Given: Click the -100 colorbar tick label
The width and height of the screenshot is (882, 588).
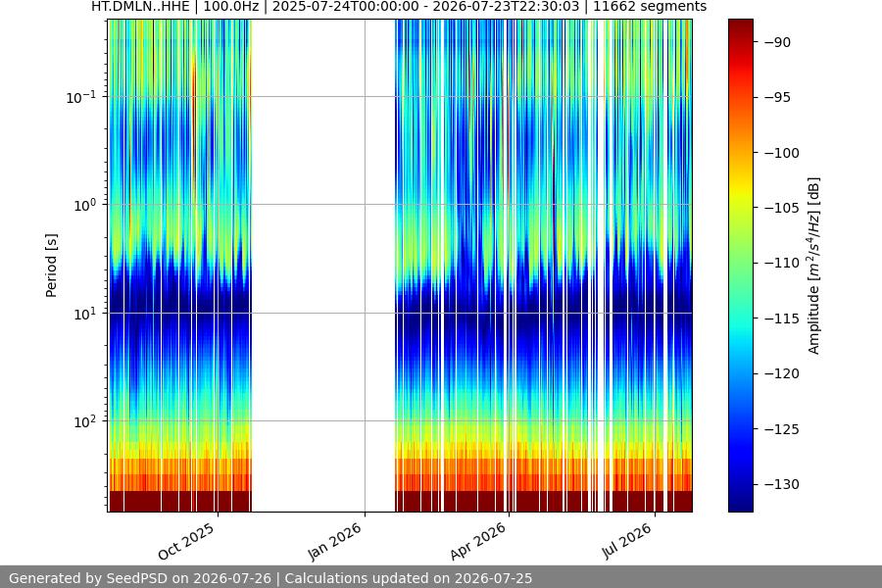Looking at the screenshot, I should point(782,153).
